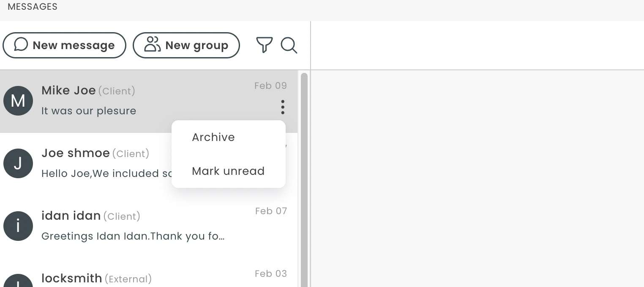Click idan idan's avatar circle
The width and height of the screenshot is (644, 287).
18,226
